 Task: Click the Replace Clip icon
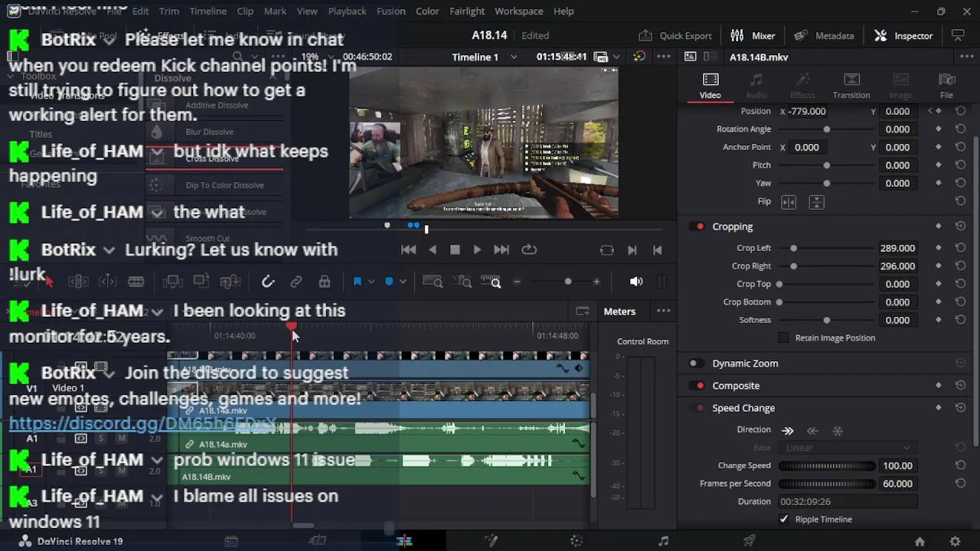point(230,282)
